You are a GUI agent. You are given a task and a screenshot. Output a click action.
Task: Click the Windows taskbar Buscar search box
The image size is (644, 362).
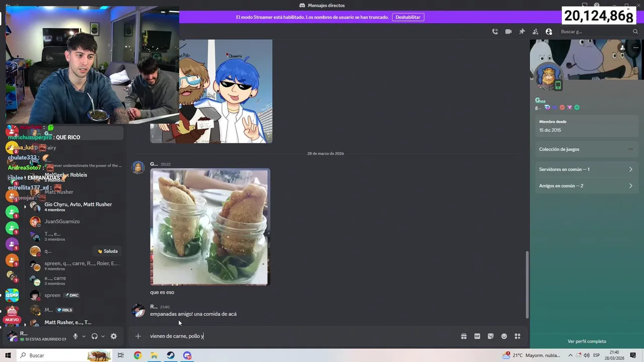(x=65, y=355)
